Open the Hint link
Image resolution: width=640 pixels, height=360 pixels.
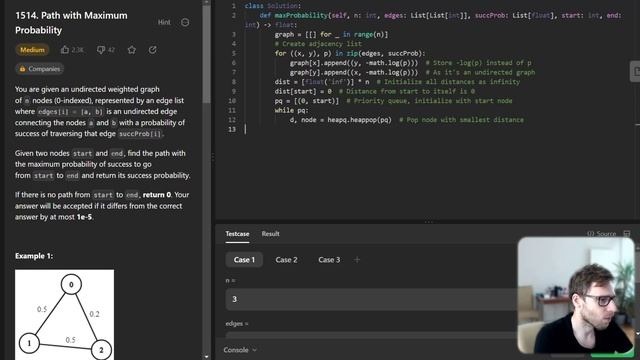click(164, 22)
